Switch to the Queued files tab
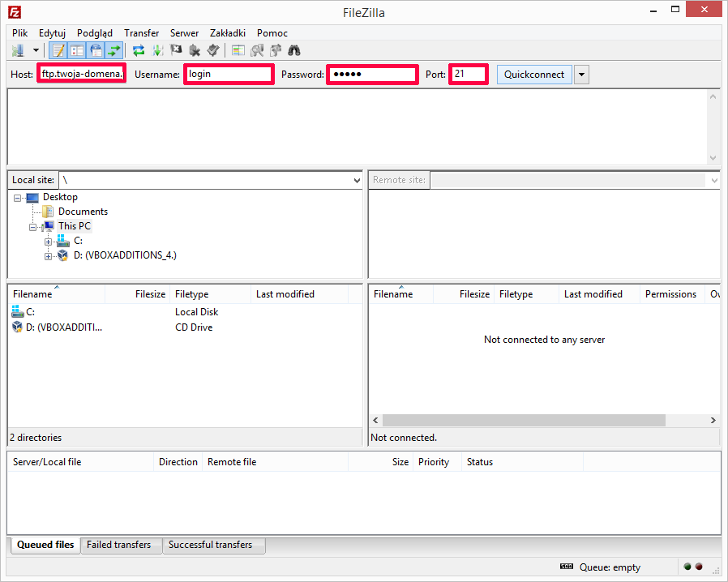The image size is (728, 582). (x=45, y=545)
